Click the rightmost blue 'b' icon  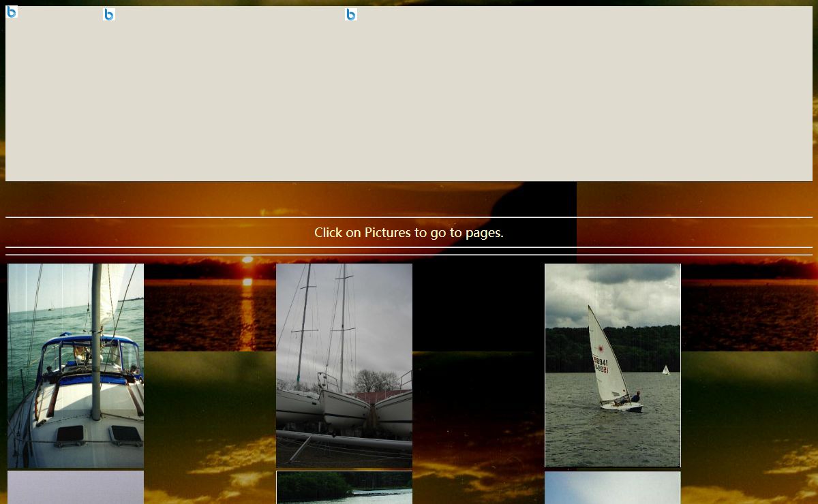351,14
